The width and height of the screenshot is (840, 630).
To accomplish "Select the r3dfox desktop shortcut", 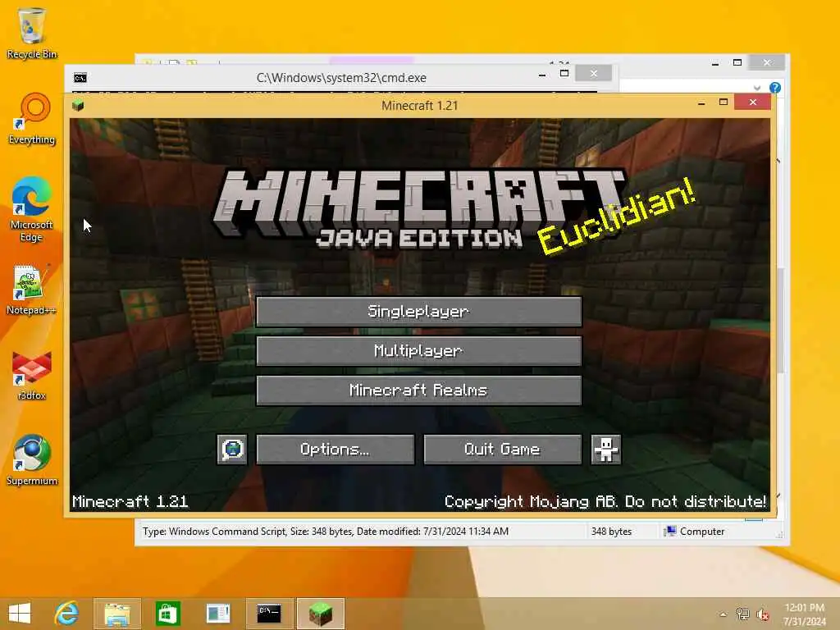I will (32, 375).
